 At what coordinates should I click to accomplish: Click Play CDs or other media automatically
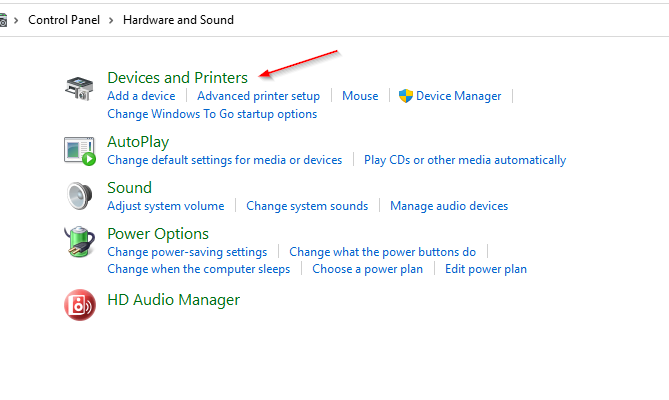(x=465, y=160)
